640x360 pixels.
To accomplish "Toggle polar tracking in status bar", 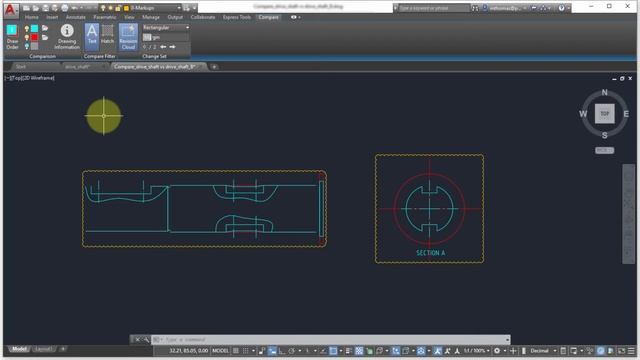I will [x=291, y=351].
